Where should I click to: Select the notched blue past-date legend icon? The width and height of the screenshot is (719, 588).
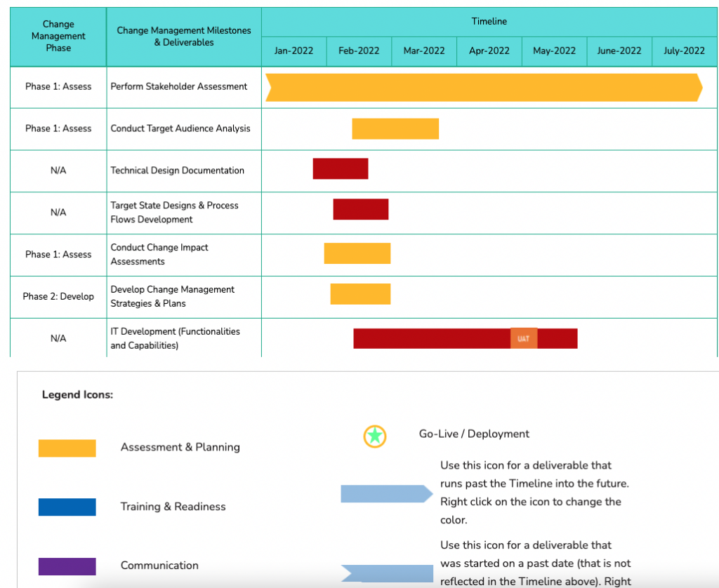point(388,573)
